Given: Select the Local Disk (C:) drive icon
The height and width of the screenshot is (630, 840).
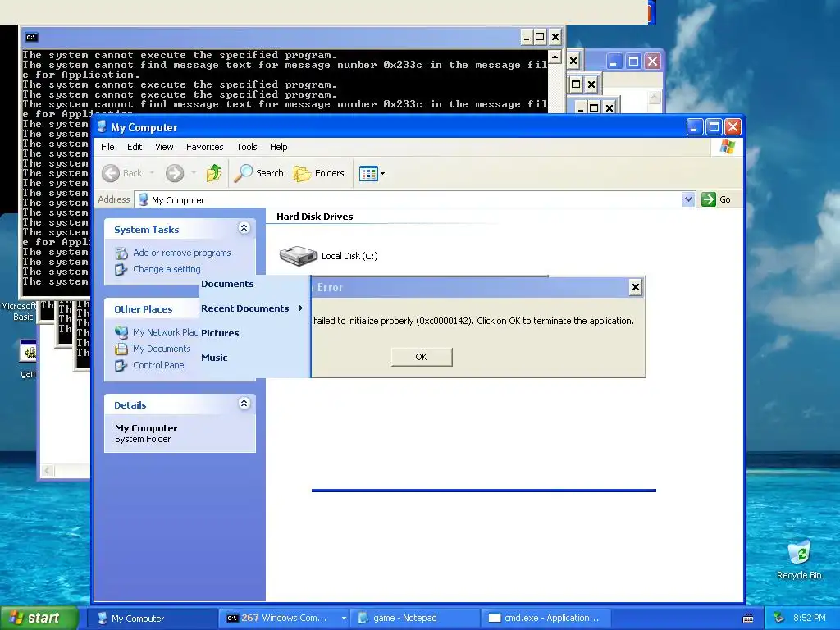Looking at the screenshot, I should [x=299, y=256].
